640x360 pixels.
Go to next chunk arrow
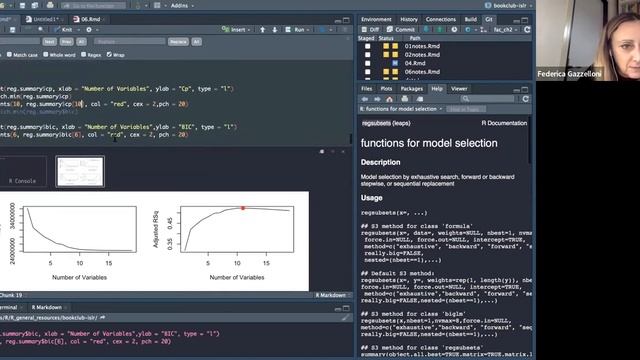click(x=275, y=30)
